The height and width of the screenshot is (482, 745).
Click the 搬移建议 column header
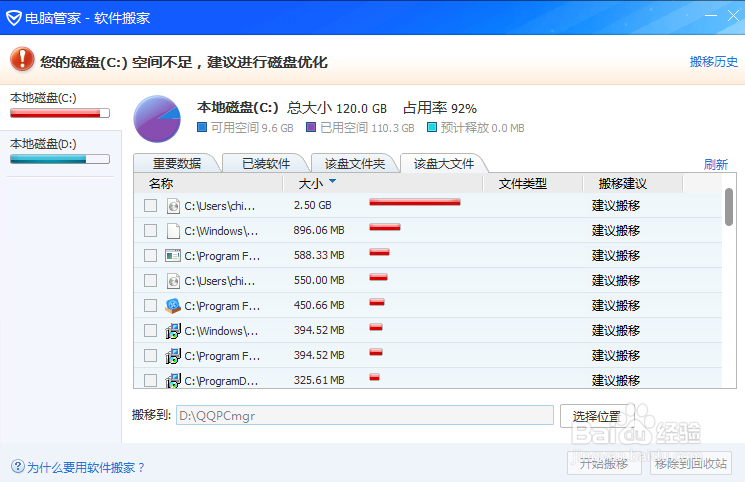click(623, 183)
